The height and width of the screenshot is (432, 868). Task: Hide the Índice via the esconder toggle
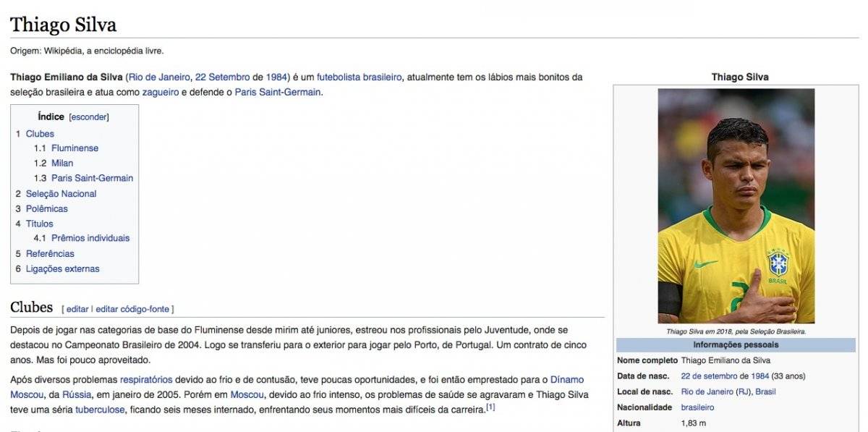click(89, 117)
